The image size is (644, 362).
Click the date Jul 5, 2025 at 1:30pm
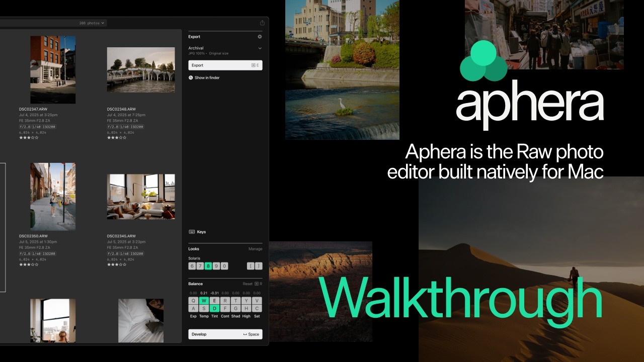pos(38,242)
